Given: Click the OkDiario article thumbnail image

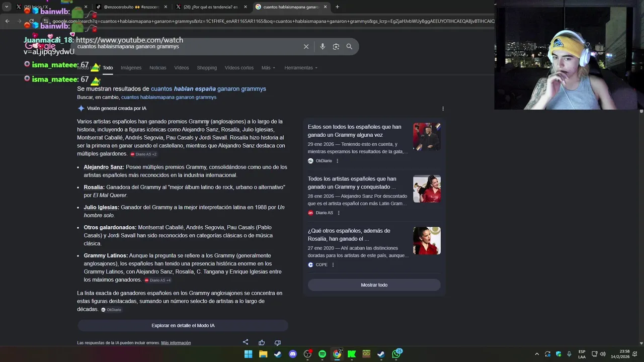Looking at the screenshot, I should [x=427, y=137].
